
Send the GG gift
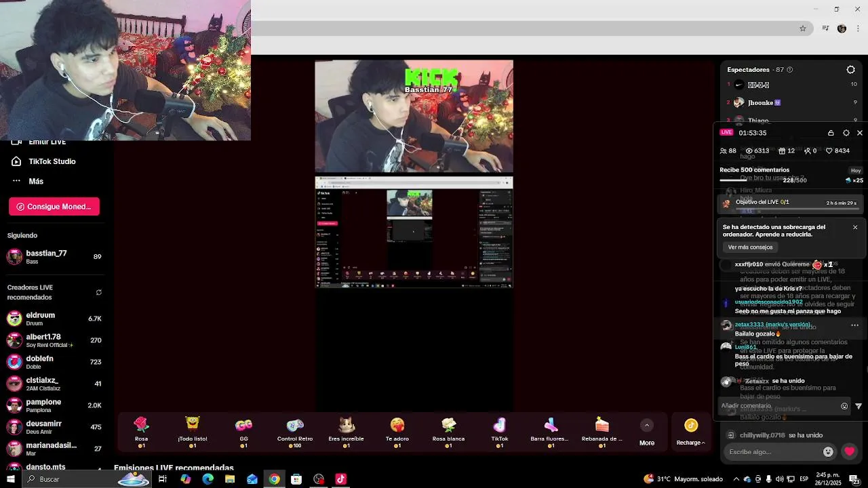click(x=243, y=432)
